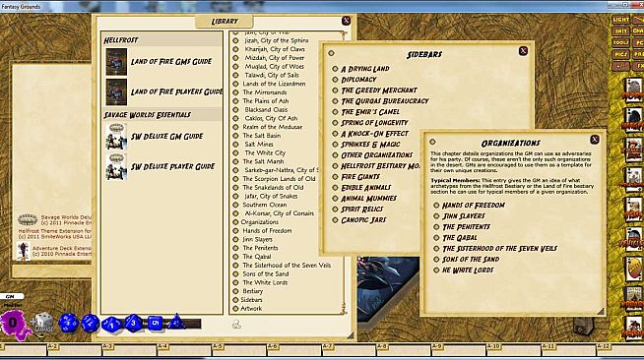Open the INIT tracker button
The width and height of the screenshot is (644, 360).
tap(620, 30)
